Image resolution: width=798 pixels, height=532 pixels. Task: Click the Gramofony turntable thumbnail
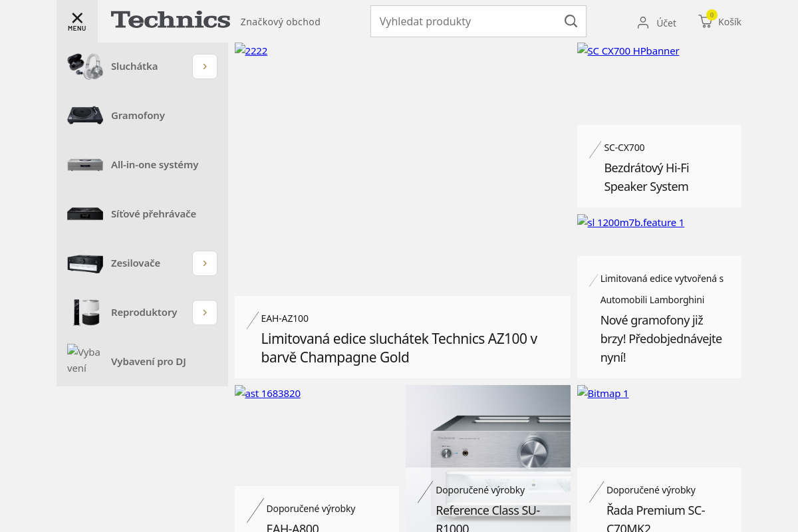(85, 116)
